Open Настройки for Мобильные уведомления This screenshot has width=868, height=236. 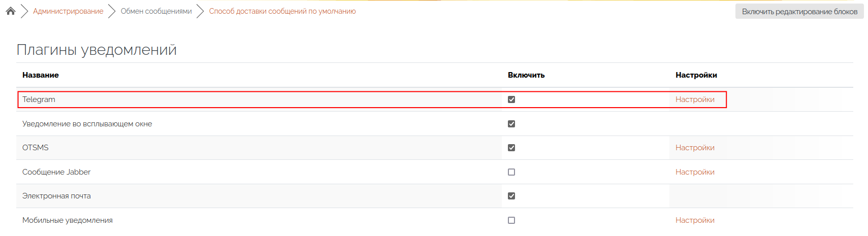(x=694, y=220)
